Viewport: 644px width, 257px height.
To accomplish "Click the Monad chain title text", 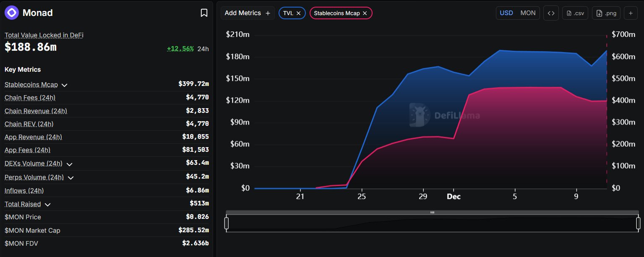I will point(38,13).
